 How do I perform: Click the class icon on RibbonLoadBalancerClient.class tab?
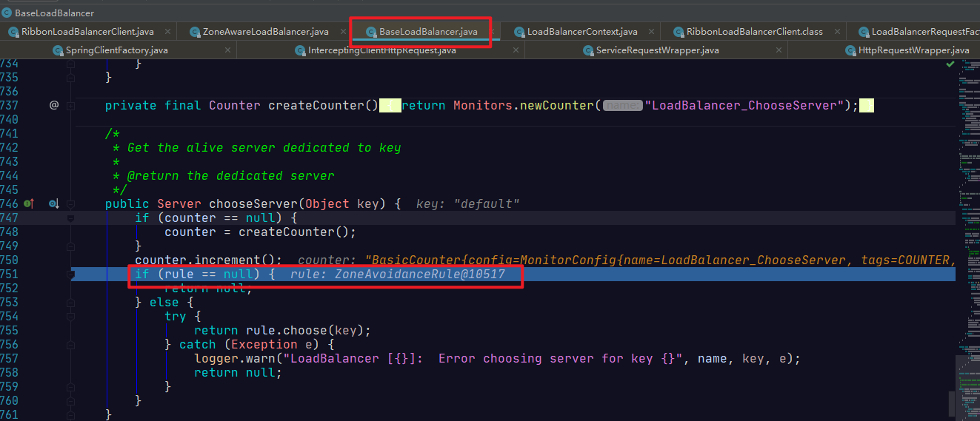pos(679,32)
